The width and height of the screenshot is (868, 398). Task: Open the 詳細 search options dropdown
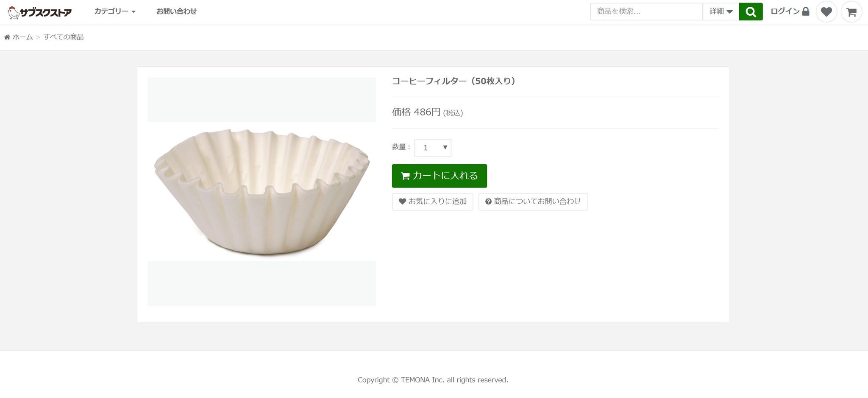click(x=721, y=11)
